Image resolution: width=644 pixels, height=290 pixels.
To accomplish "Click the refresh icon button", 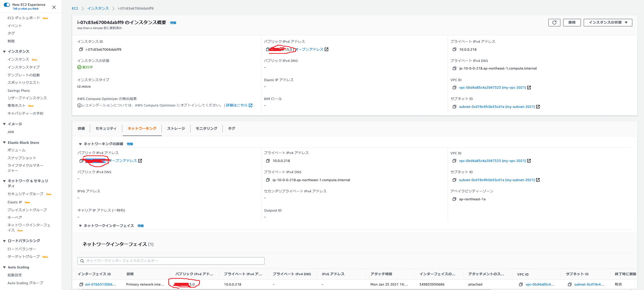I will point(554,23).
